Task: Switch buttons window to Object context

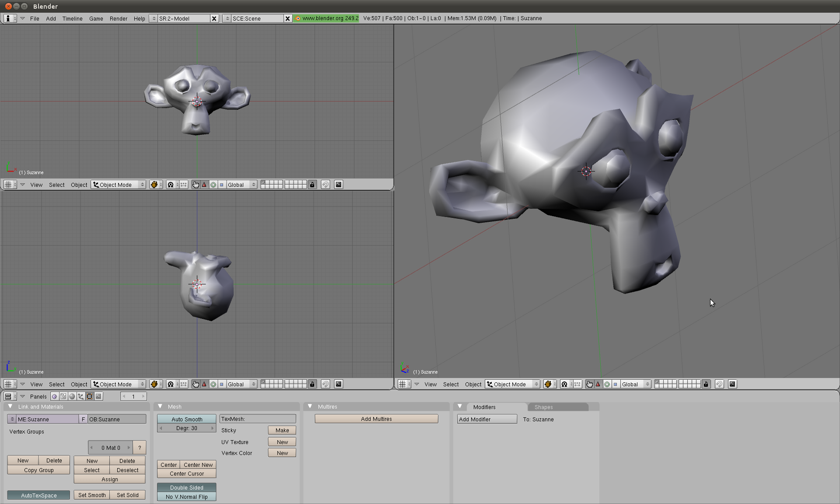Action: [81, 396]
